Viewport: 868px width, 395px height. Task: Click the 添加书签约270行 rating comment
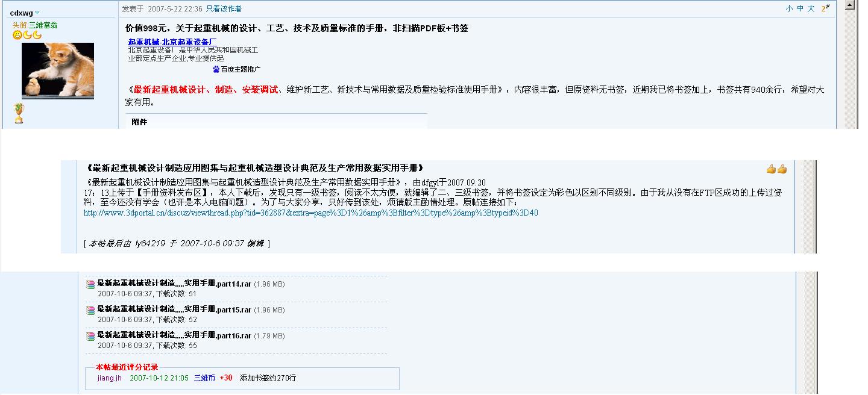click(x=268, y=378)
